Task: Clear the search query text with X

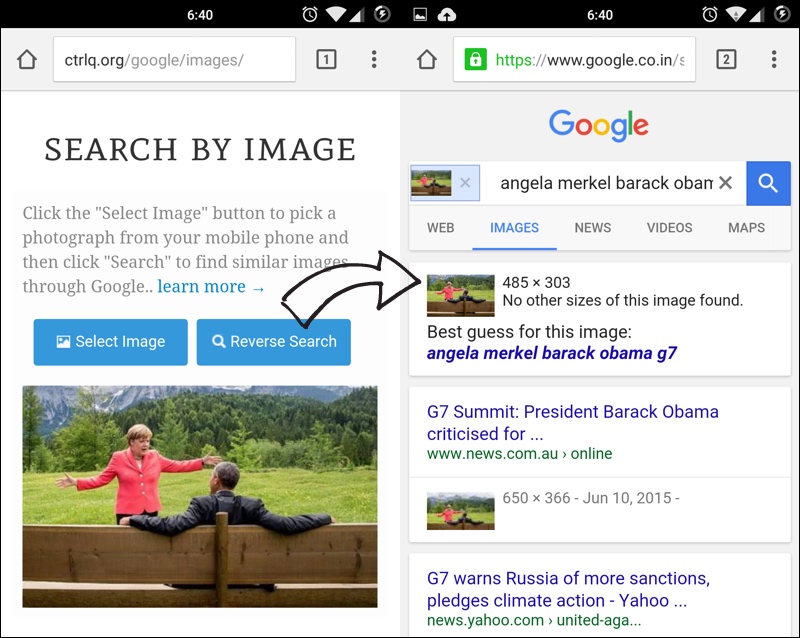Action: 726,183
